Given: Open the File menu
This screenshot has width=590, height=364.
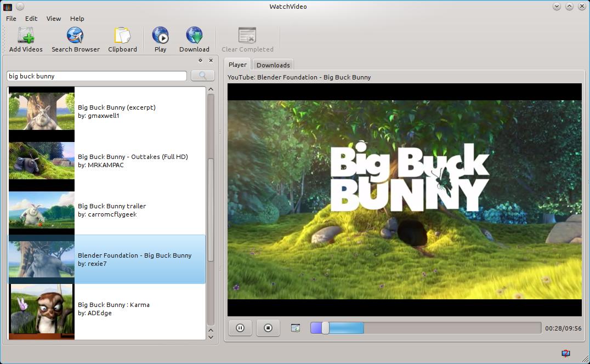Looking at the screenshot, I should 11,19.
